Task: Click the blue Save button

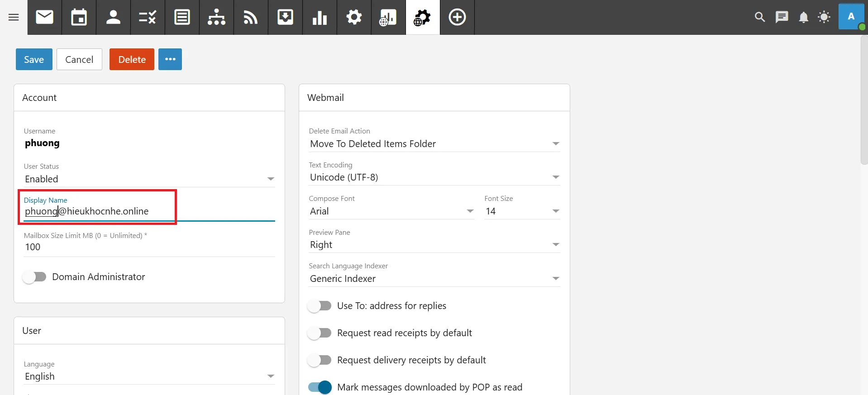Action: [x=34, y=59]
